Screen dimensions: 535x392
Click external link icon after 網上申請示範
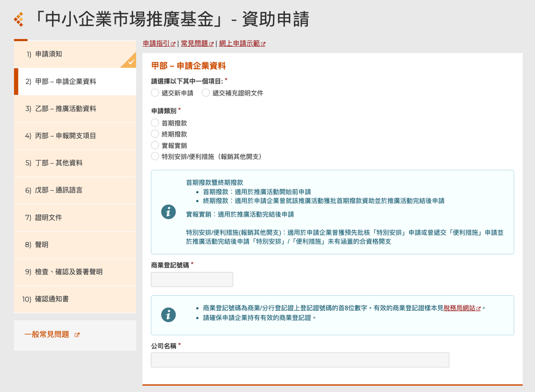click(x=263, y=44)
